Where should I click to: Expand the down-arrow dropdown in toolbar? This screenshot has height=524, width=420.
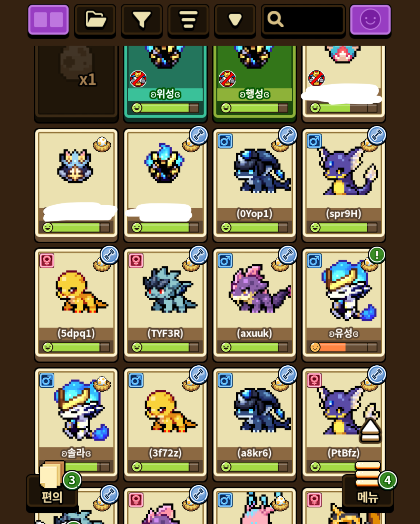pos(235,20)
